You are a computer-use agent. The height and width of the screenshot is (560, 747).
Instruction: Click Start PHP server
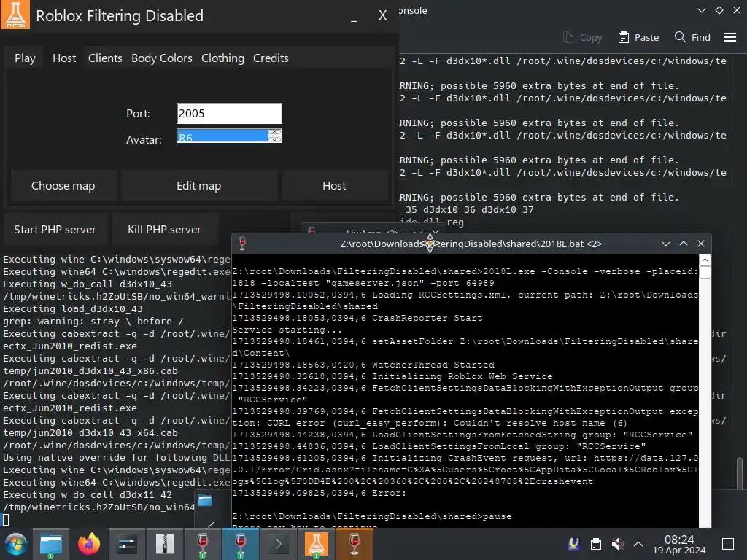(55, 230)
